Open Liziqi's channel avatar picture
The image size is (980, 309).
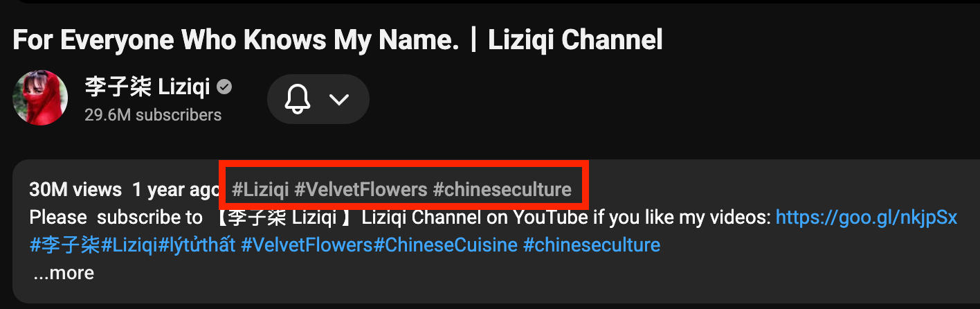pos(40,98)
